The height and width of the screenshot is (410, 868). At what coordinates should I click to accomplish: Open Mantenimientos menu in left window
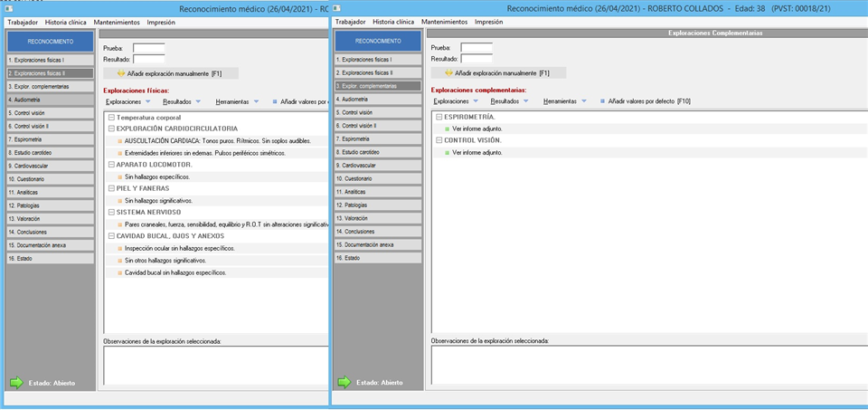(x=117, y=21)
